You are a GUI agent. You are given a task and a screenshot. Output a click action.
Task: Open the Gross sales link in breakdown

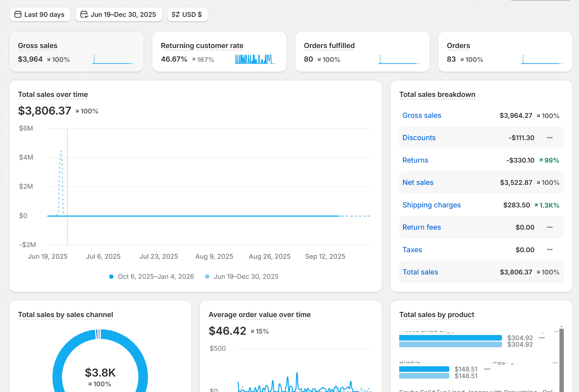tap(421, 115)
